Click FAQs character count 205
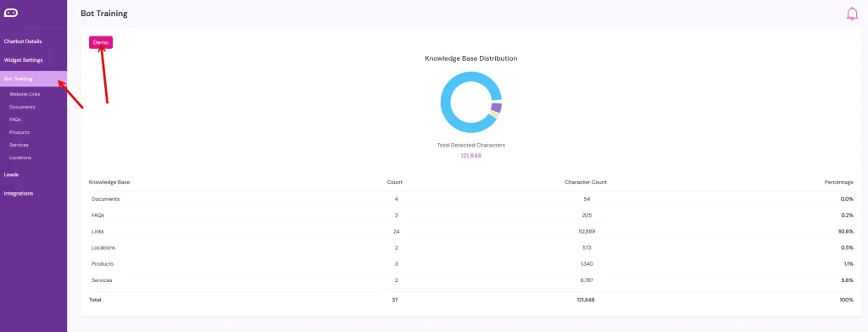Screen dimensions: 868x332 [x=587, y=215]
